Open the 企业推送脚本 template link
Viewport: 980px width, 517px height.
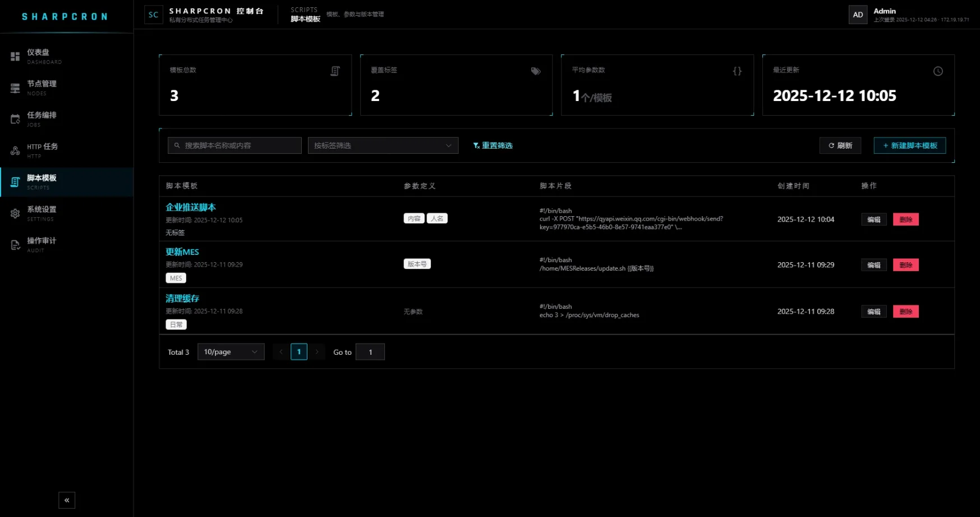click(191, 207)
